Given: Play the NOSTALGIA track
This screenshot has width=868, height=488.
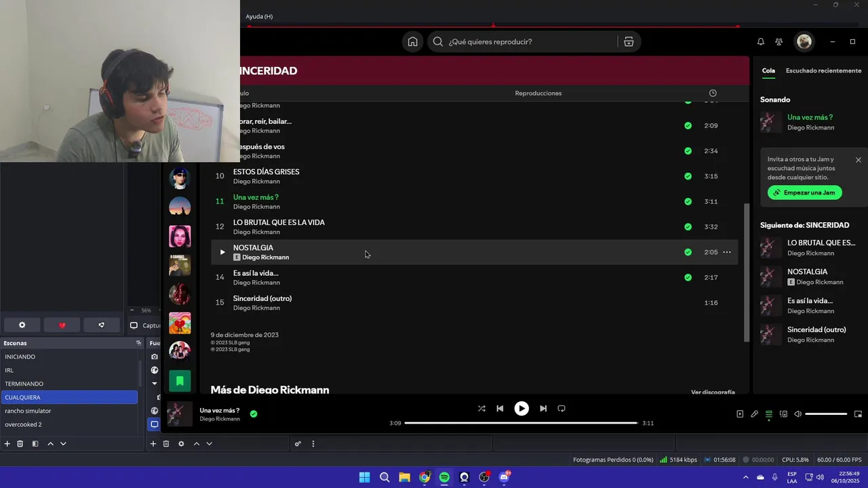Looking at the screenshot, I should point(222,252).
